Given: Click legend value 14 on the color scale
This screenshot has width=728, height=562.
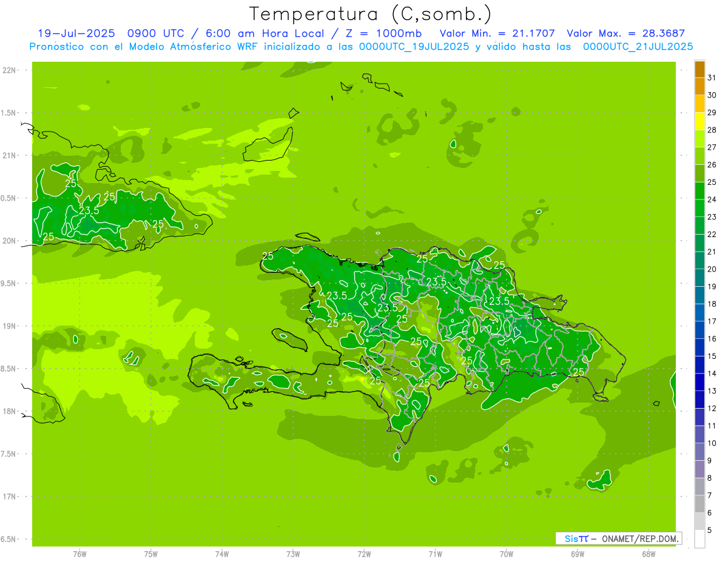Looking at the screenshot, I should pos(712,373).
